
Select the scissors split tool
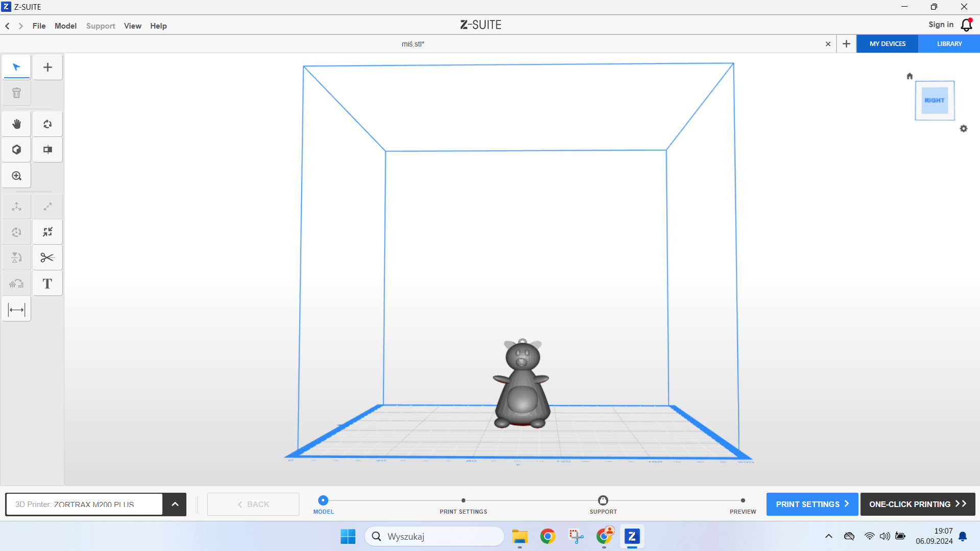47,258
